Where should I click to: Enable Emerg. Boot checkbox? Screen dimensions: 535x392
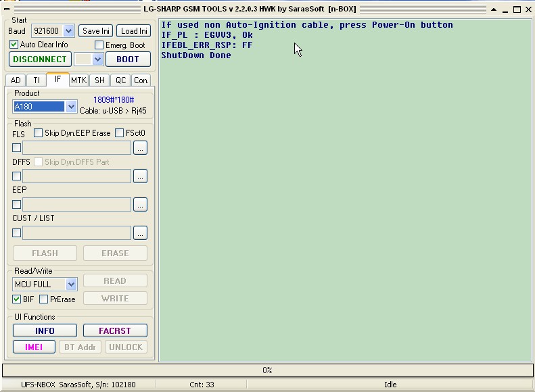[99, 45]
